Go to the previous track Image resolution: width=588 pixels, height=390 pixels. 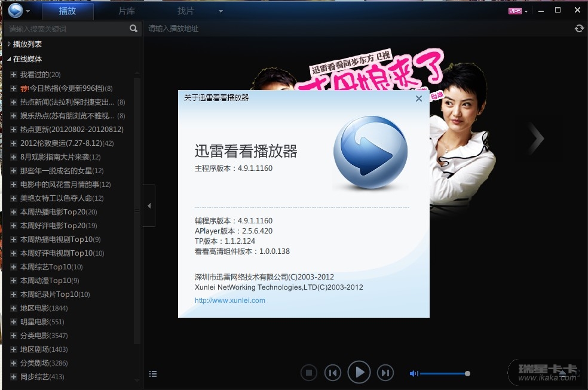tap(333, 373)
